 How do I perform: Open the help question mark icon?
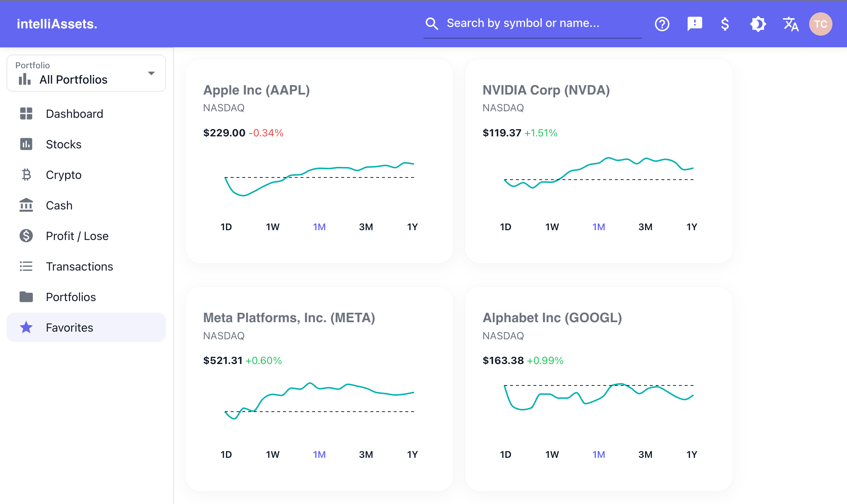point(662,24)
